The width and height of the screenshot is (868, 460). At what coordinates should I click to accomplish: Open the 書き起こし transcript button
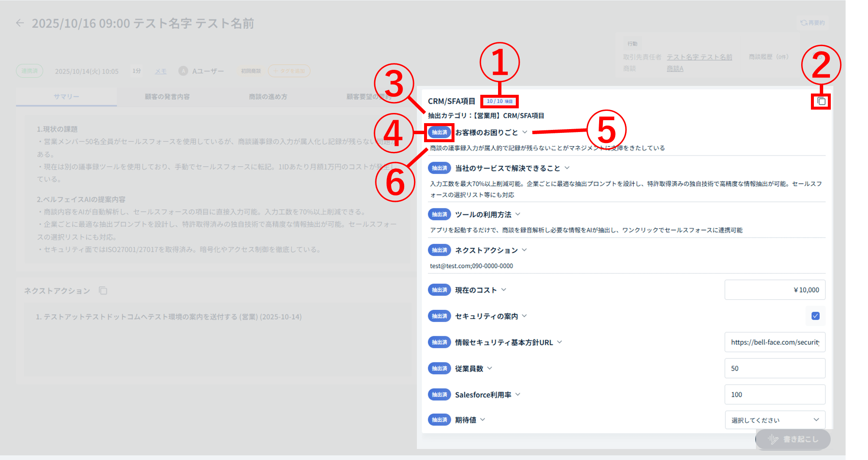793,439
